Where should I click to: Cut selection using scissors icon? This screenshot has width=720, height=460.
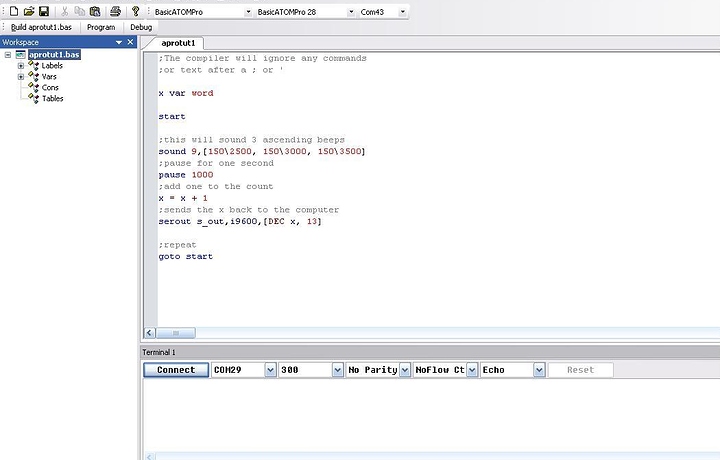pos(64,11)
